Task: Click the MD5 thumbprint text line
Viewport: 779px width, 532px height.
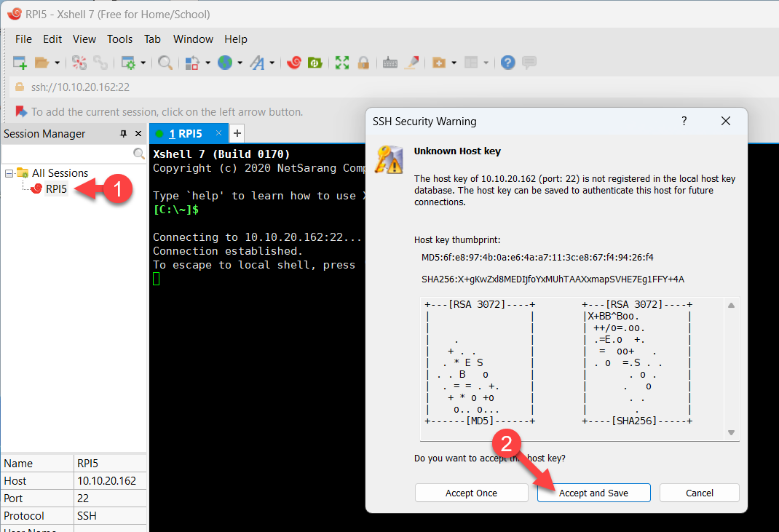Action: tap(537, 258)
